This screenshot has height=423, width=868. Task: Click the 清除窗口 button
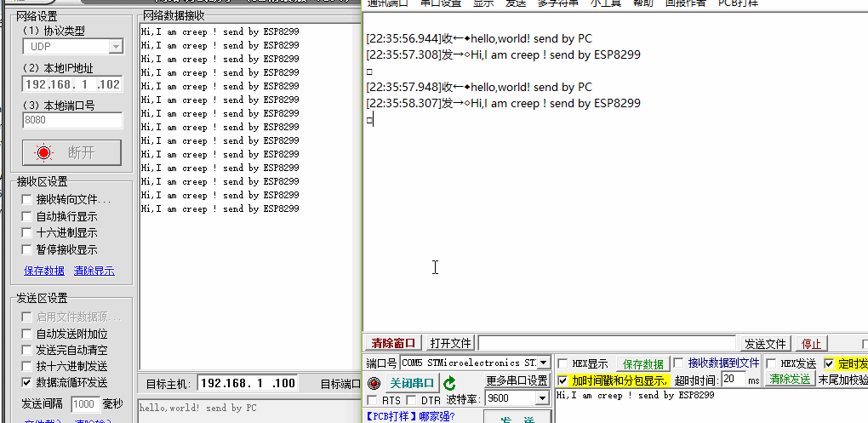click(393, 343)
